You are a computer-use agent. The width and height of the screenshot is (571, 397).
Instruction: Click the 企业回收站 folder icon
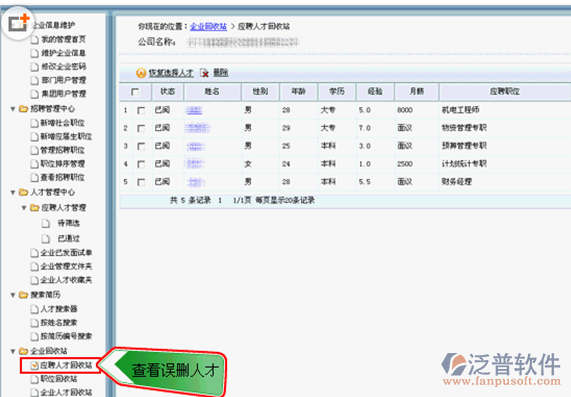[24, 351]
